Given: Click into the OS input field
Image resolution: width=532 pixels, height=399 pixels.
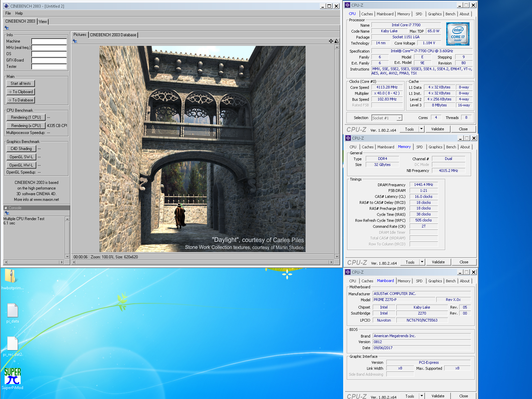Looking at the screenshot, I should (x=49, y=54).
